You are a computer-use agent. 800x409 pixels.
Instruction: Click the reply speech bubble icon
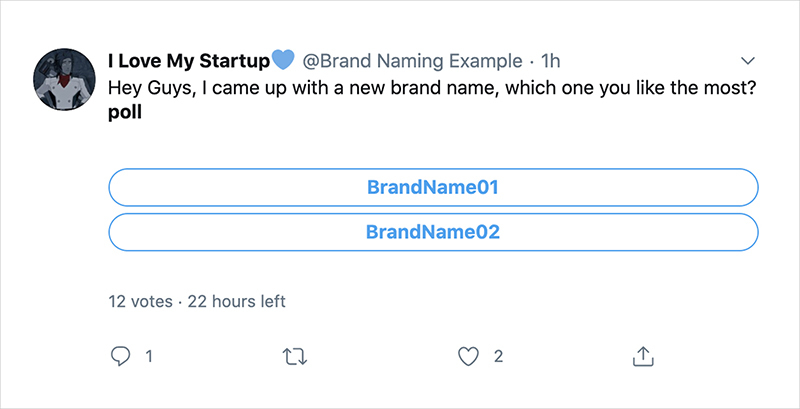pyautogui.click(x=120, y=356)
